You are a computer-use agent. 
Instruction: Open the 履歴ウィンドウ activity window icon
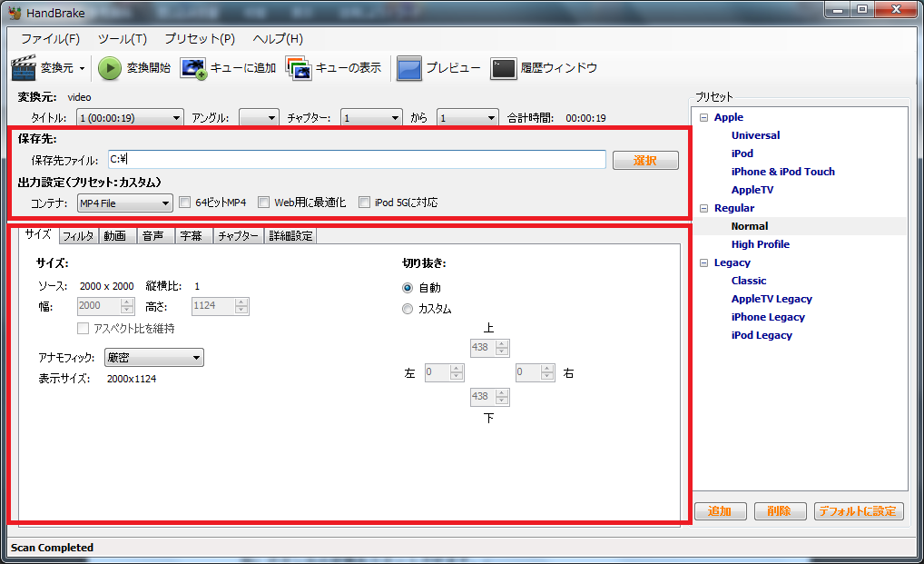503,68
